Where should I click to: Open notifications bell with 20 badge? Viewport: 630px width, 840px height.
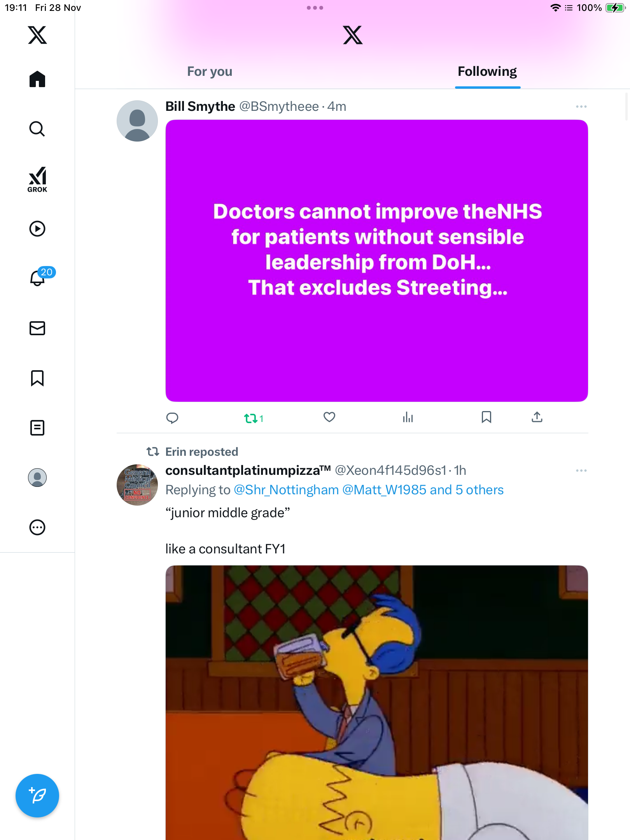[38, 278]
